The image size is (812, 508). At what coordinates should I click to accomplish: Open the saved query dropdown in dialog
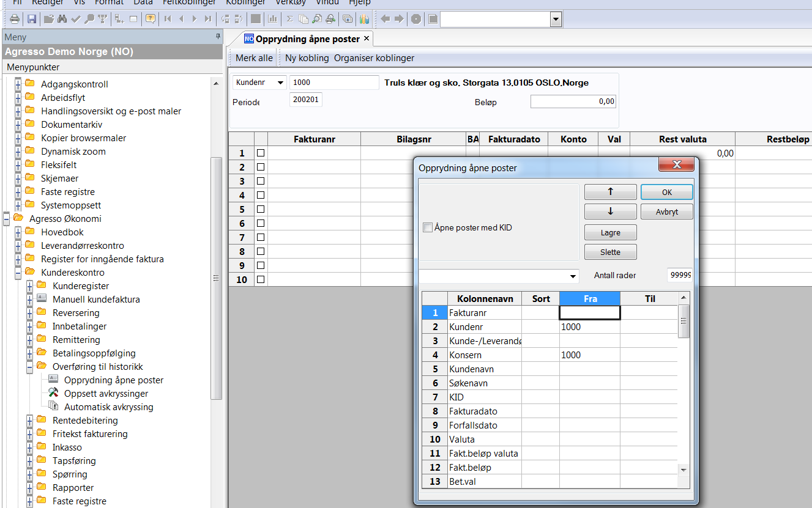pos(573,276)
